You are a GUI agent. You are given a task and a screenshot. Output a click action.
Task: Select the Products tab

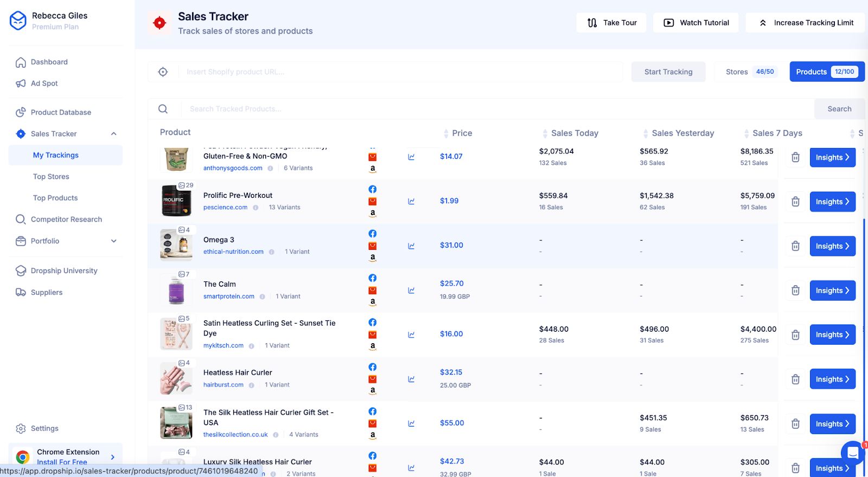(x=826, y=72)
